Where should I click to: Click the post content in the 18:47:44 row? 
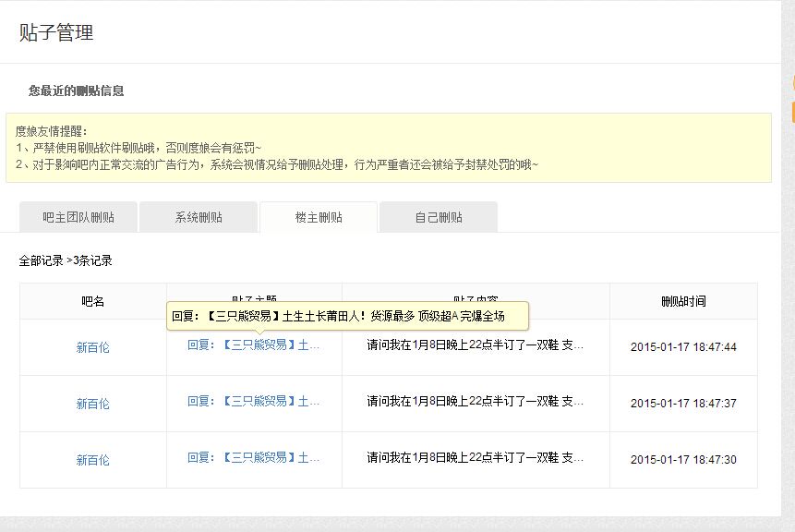click(475, 345)
